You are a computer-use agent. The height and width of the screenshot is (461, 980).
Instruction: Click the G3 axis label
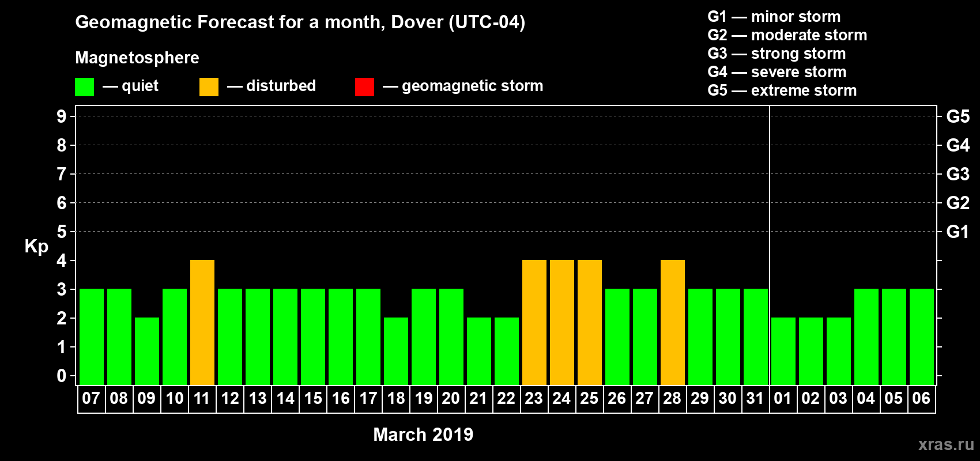pyautogui.click(x=958, y=174)
